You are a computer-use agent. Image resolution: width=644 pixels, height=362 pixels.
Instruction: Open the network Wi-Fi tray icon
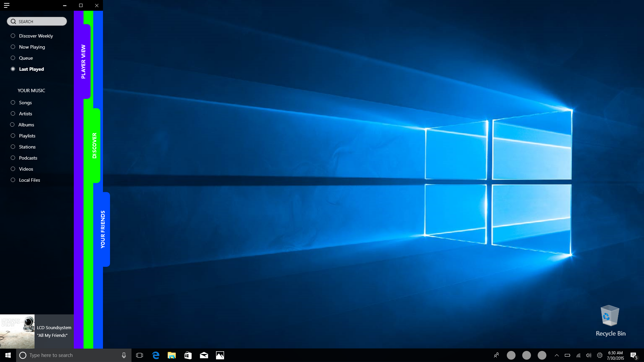(x=579, y=355)
